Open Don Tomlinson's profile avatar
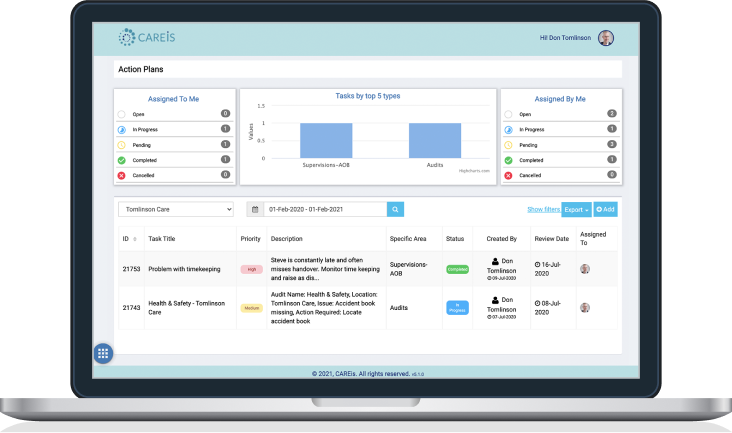This screenshot has height=433, width=732. [606, 38]
